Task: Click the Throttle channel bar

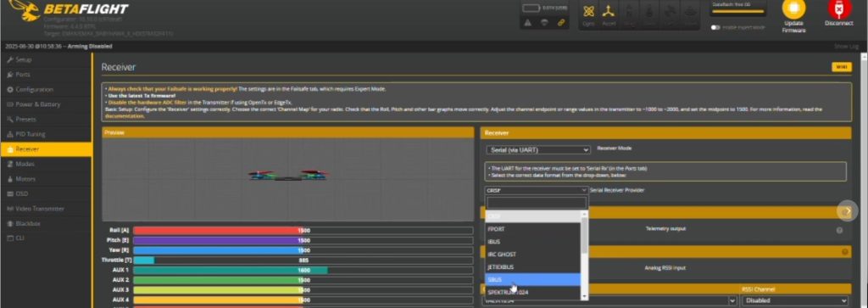Action: click(x=303, y=260)
